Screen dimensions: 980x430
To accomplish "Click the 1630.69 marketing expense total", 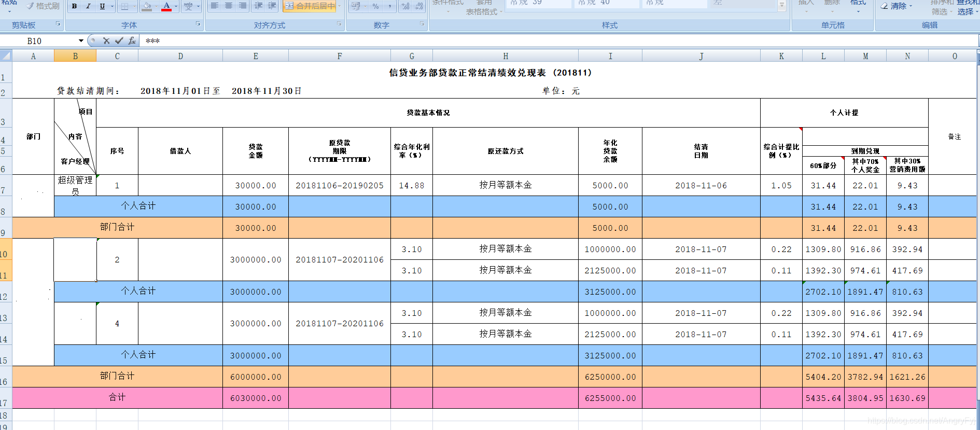I will 907,398.
